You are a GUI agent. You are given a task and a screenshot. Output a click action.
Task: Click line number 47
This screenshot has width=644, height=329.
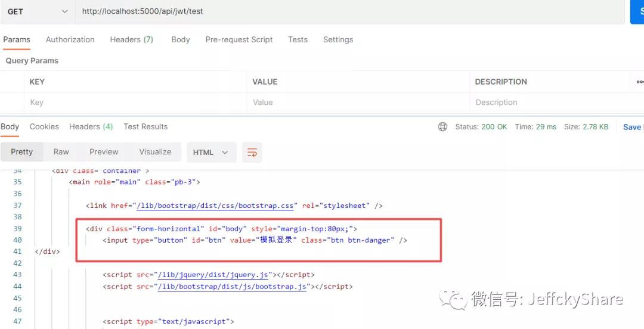click(17, 321)
